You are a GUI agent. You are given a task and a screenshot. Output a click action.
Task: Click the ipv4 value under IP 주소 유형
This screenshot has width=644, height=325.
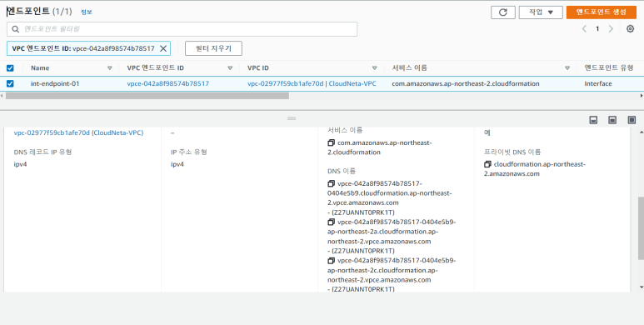177,164
